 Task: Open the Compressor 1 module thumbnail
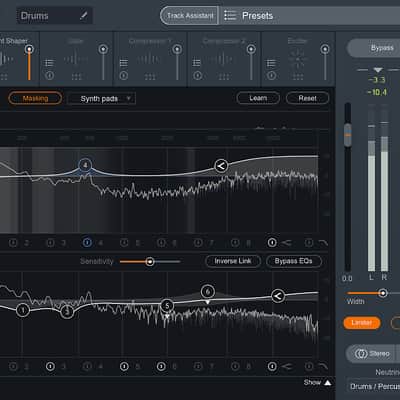150,59
